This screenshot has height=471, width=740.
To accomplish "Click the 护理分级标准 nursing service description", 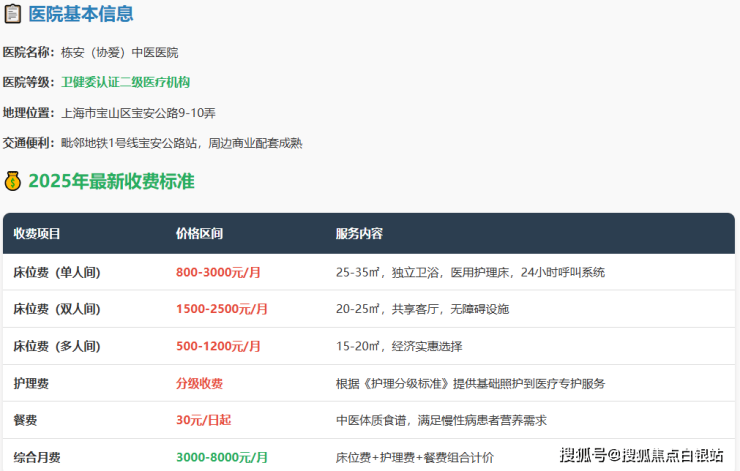I will point(470,383).
